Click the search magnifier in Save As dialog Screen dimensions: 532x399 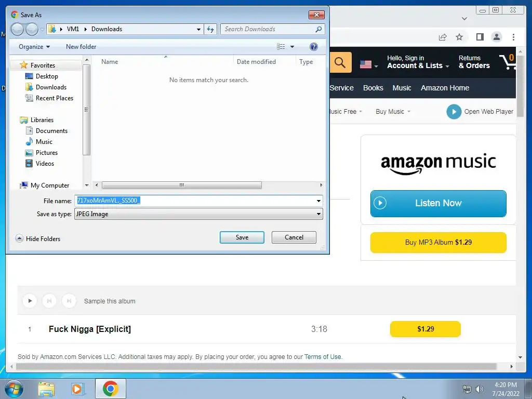pyautogui.click(x=318, y=29)
